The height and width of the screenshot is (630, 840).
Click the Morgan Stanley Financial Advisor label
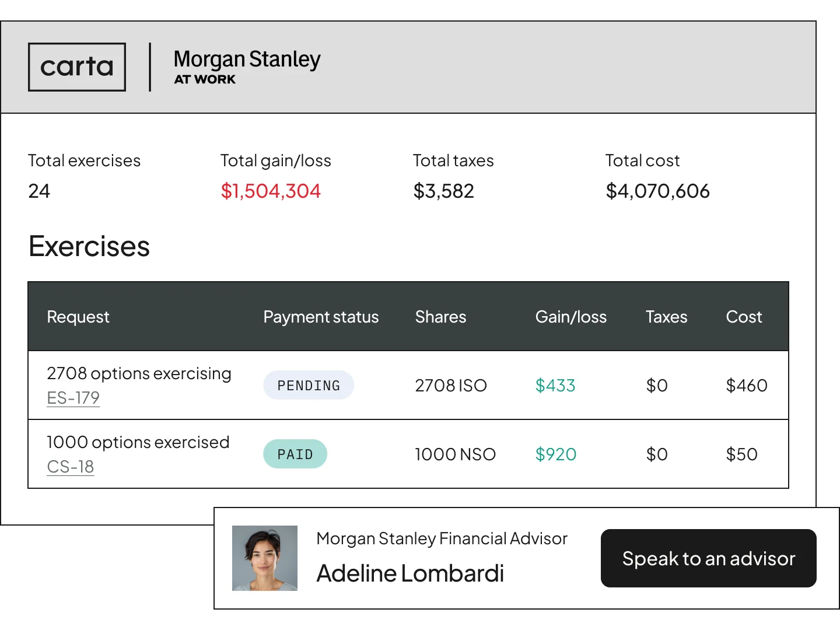442,538
